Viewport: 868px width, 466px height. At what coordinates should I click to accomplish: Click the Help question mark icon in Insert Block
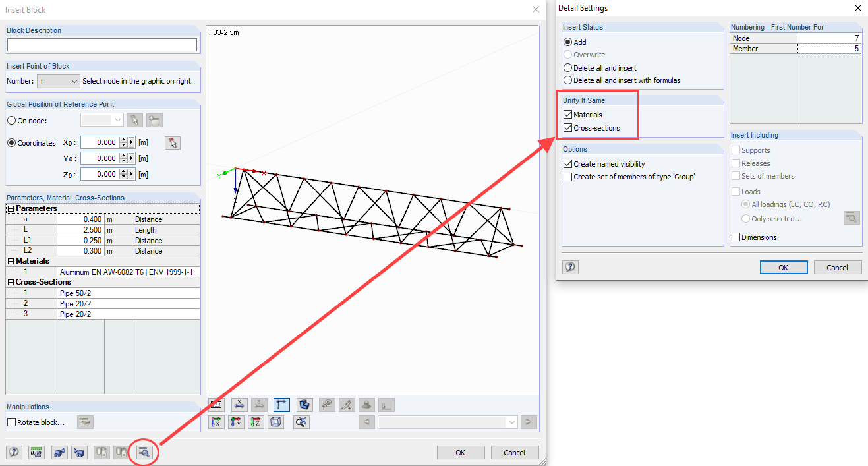click(14, 452)
